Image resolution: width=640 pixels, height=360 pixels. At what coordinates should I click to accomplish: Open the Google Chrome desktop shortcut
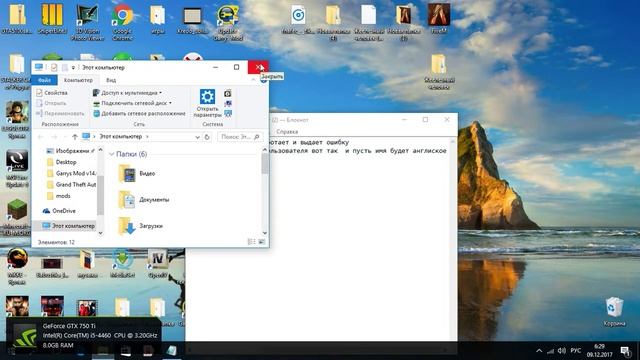122,22
